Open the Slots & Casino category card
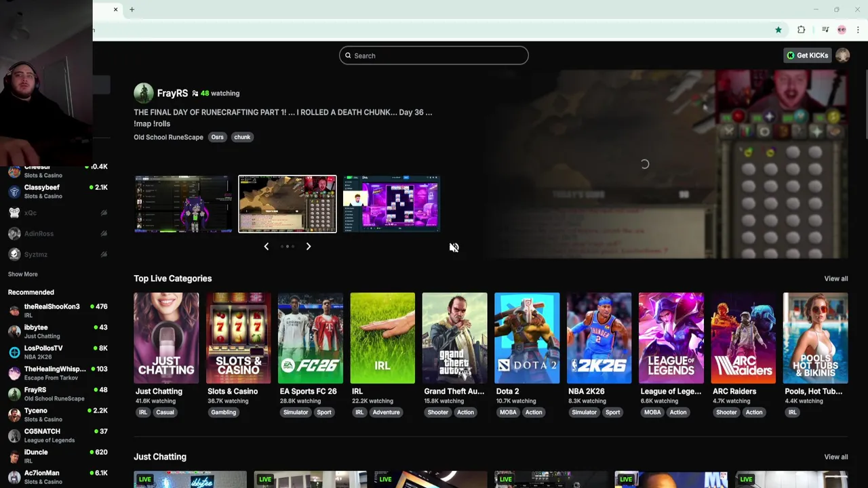This screenshot has width=868, height=488. tap(238, 354)
